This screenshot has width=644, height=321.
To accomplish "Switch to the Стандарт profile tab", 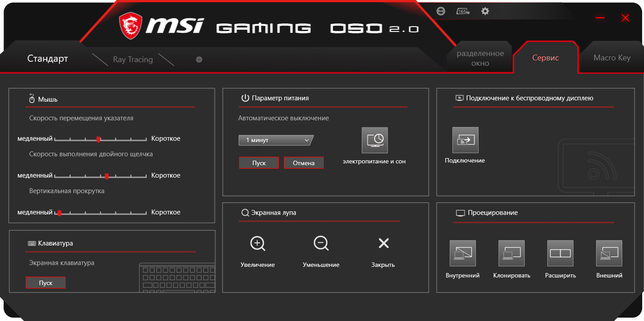I will 47,59.
